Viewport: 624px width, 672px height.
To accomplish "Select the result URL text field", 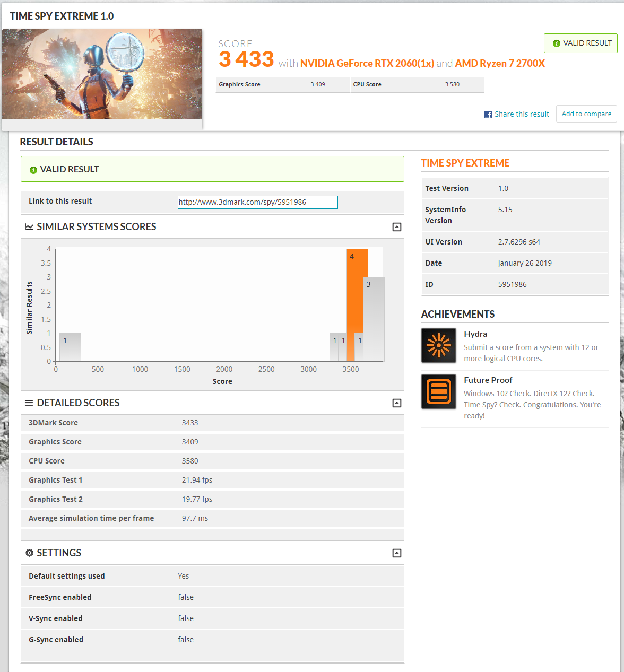I will pyautogui.click(x=257, y=202).
